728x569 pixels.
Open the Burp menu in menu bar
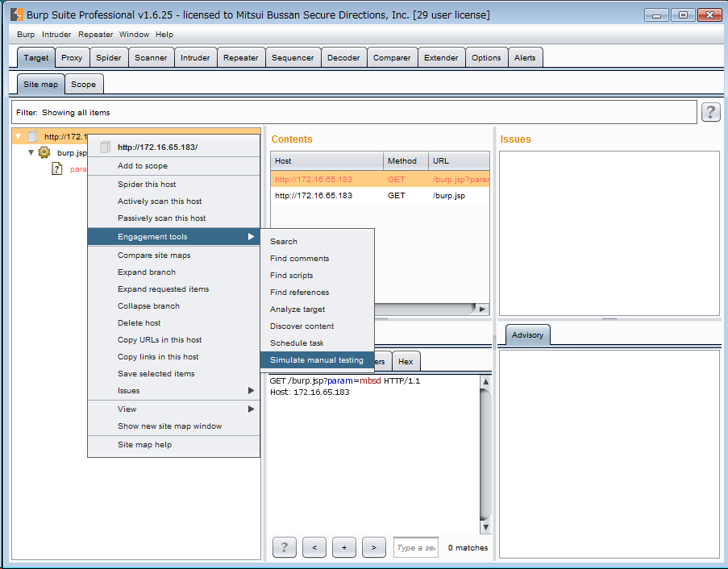26,35
